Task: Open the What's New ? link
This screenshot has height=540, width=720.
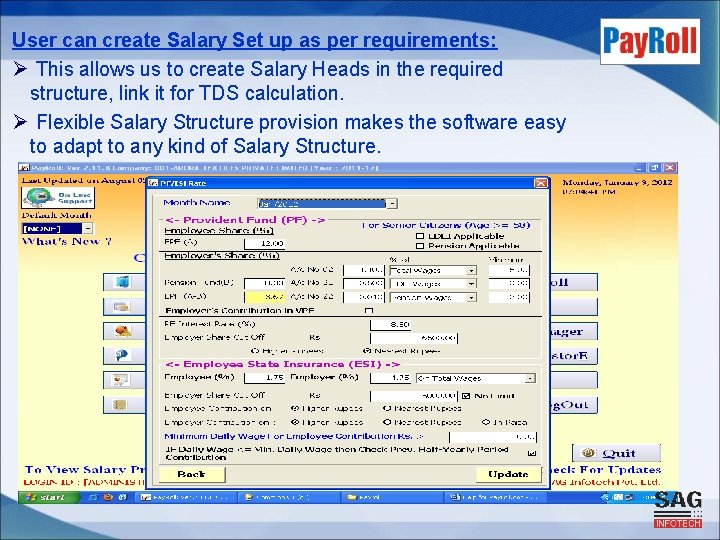Action: 67,242
